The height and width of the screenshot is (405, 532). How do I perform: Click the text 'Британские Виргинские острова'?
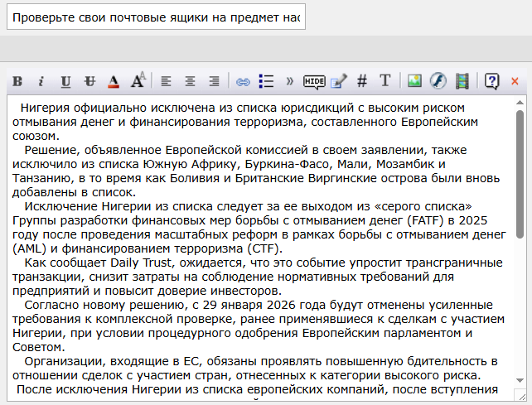click(330, 178)
